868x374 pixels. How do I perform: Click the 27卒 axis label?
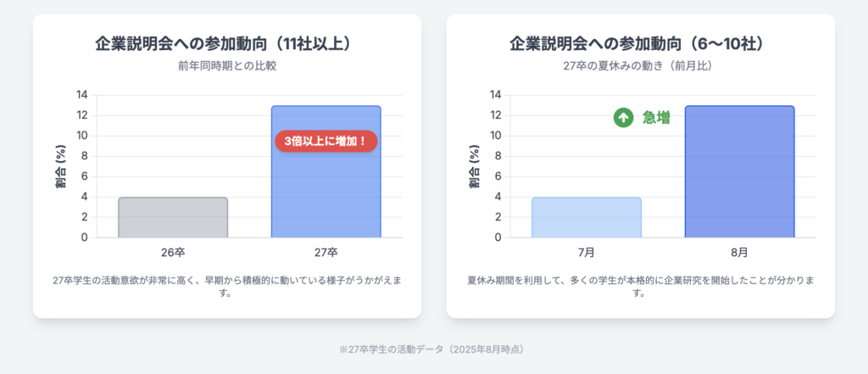325,253
